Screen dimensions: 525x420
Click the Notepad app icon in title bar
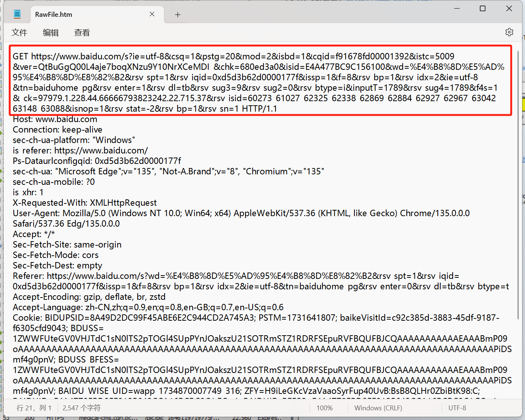tap(17, 14)
